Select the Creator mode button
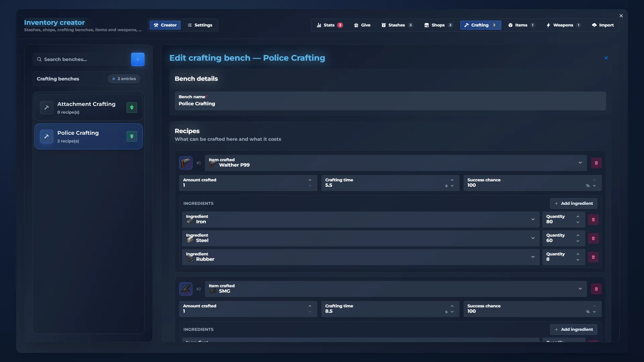Screen dimensions: 644x362 pyautogui.click(x=165, y=25)
